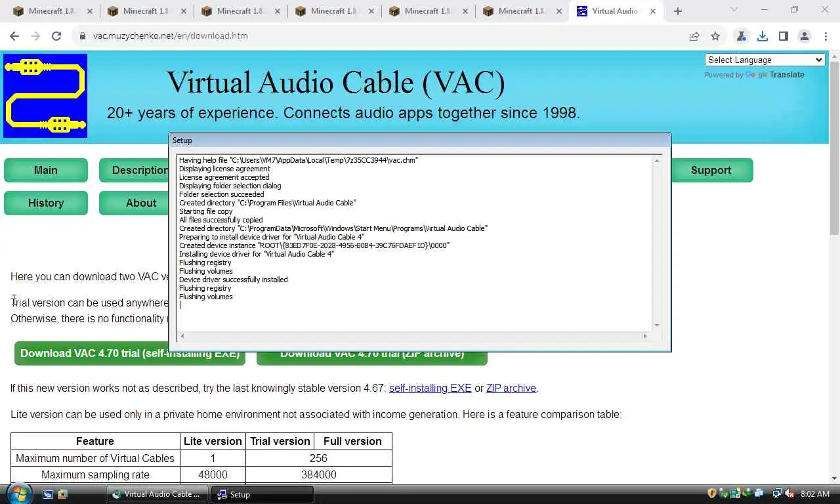Viewport: 840px width, 504px height.
Task: Bookmark this page with the star icon
Action: (x=715, y=36)
